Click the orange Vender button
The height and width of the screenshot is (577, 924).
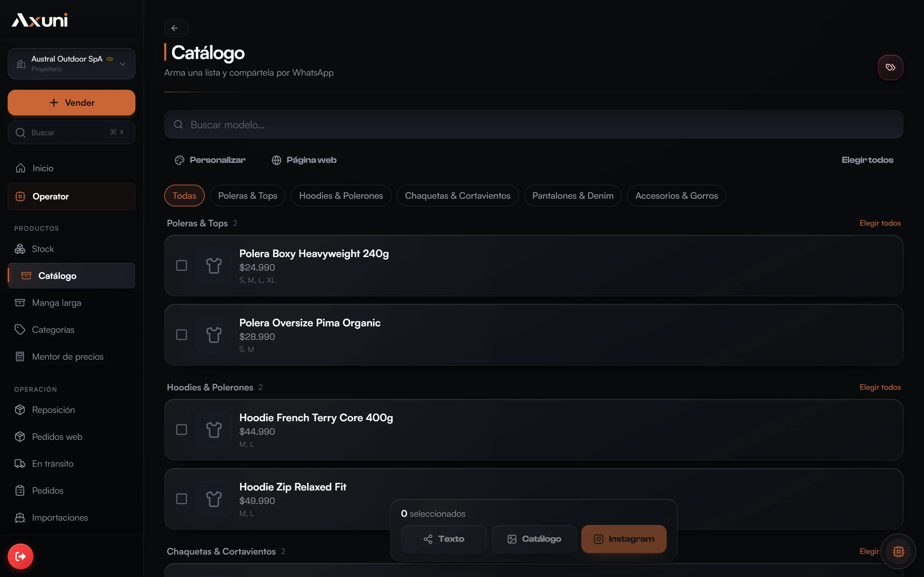72,103
